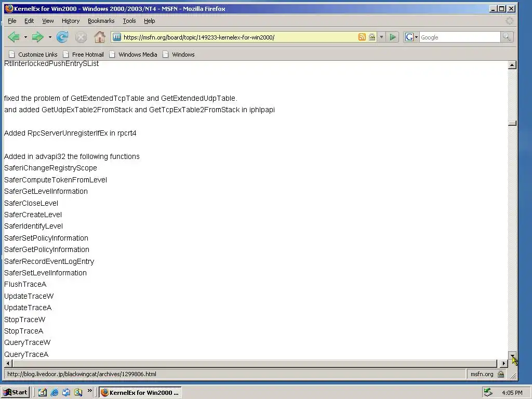Click the text SaferiChangeRegistryScope
The width and height of the screenshot is (532, 399).
pos(50,168)
